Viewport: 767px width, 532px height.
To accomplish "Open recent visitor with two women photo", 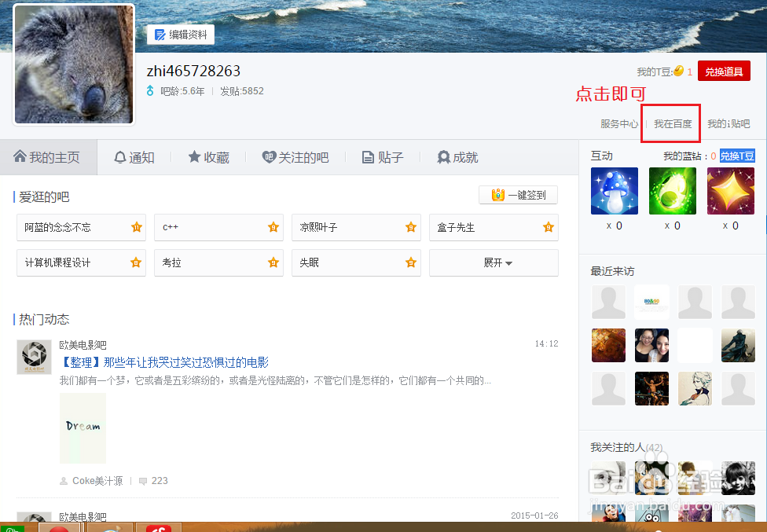I will point(651,345).
